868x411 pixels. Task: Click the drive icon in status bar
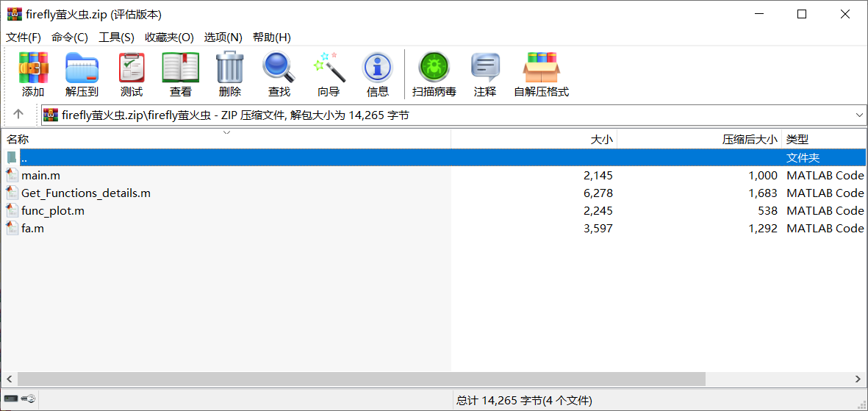pos(10,399)
